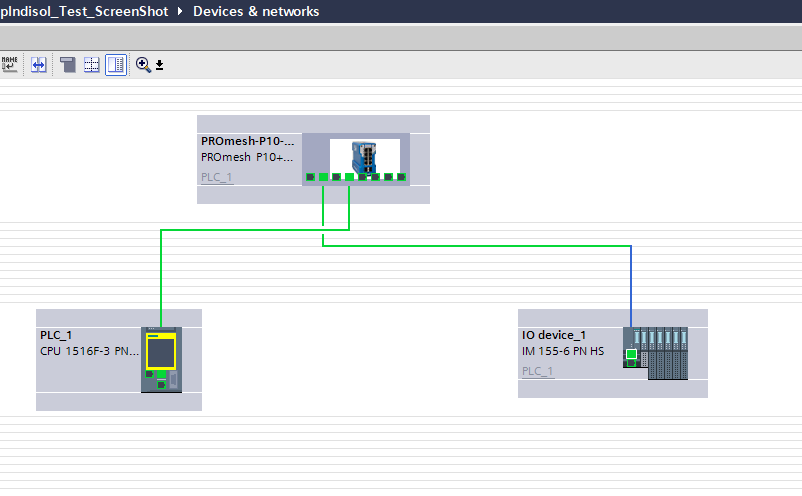Select the second connected port on PROmesh
This screenshot has height=496, width=802.
(323, 177)
